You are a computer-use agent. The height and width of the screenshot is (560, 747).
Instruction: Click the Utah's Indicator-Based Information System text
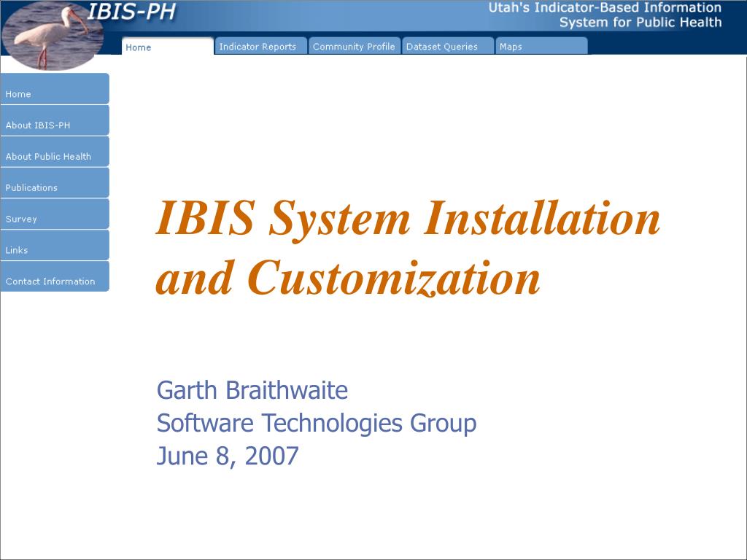coord(605,15)
